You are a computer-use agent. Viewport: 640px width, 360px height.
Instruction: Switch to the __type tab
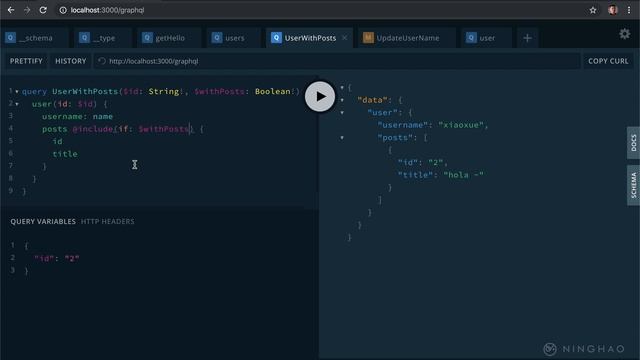coord(103,38)
